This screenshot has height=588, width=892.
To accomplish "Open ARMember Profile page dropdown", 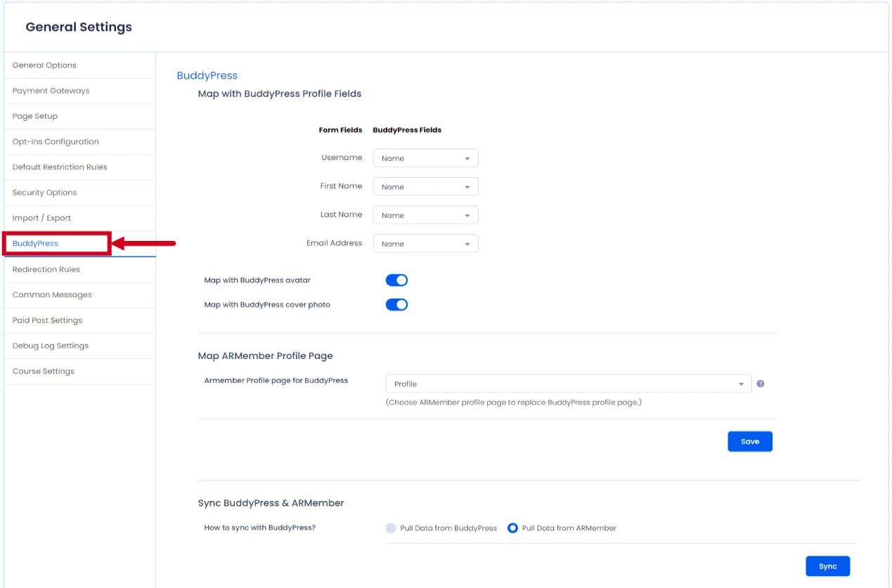I will (x=569, y=384).
